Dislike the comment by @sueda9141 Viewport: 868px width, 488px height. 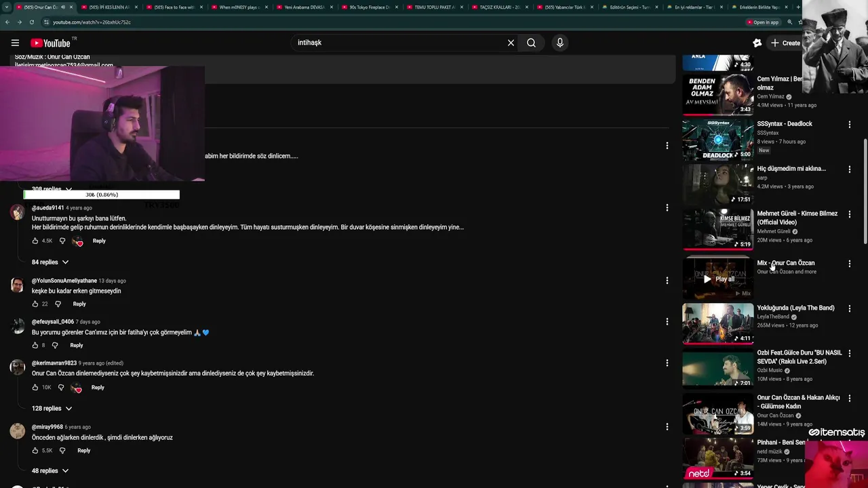pos(62,241)
